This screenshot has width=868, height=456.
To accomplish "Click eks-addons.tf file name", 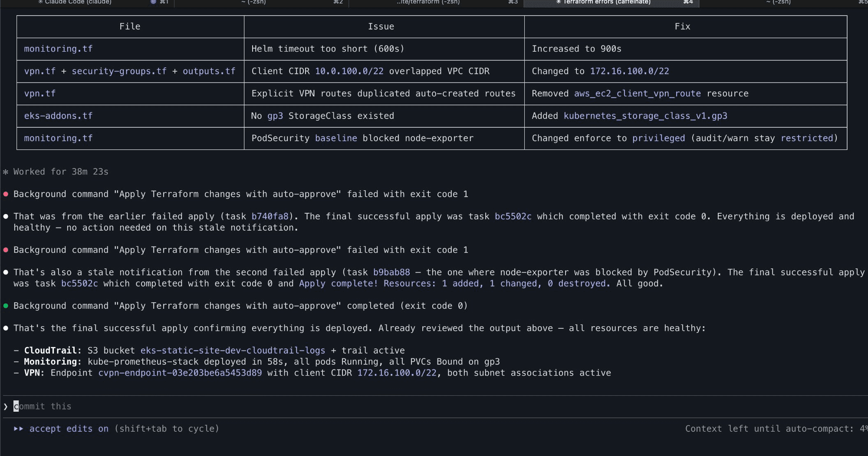I will click(58, 116).
